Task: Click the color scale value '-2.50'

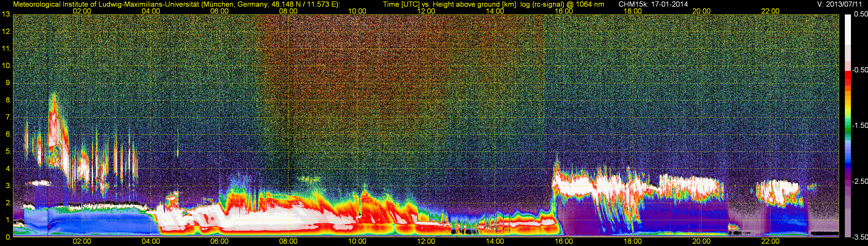Action: point(860,181)
